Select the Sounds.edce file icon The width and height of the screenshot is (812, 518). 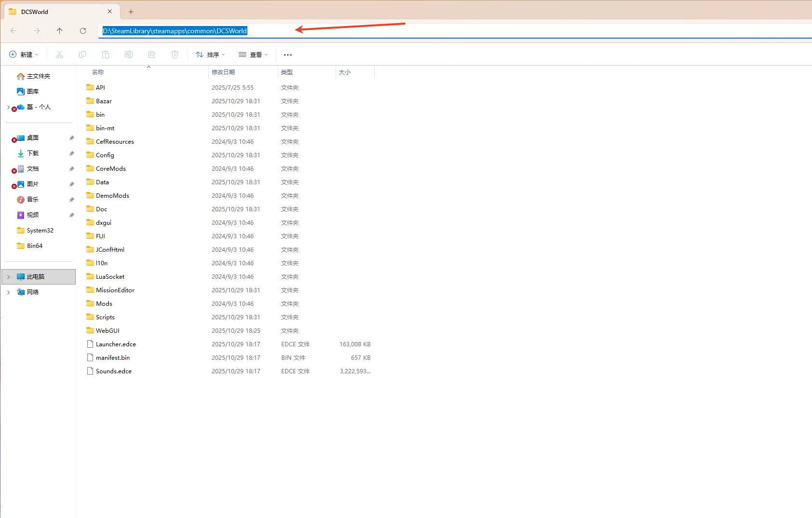click(x=90, y=371)
